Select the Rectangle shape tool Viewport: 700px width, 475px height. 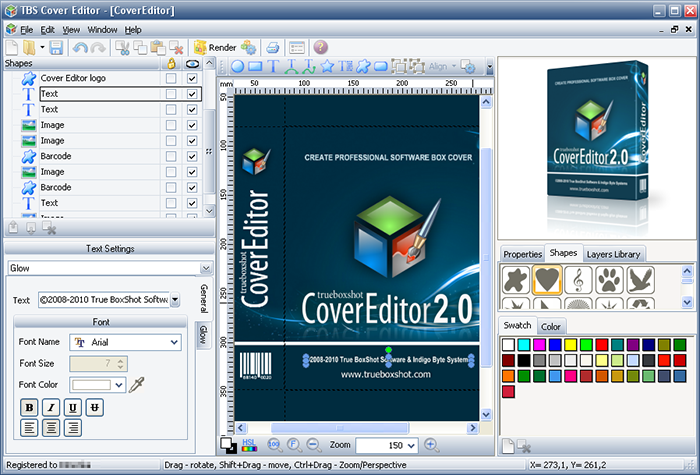(255, 67)
